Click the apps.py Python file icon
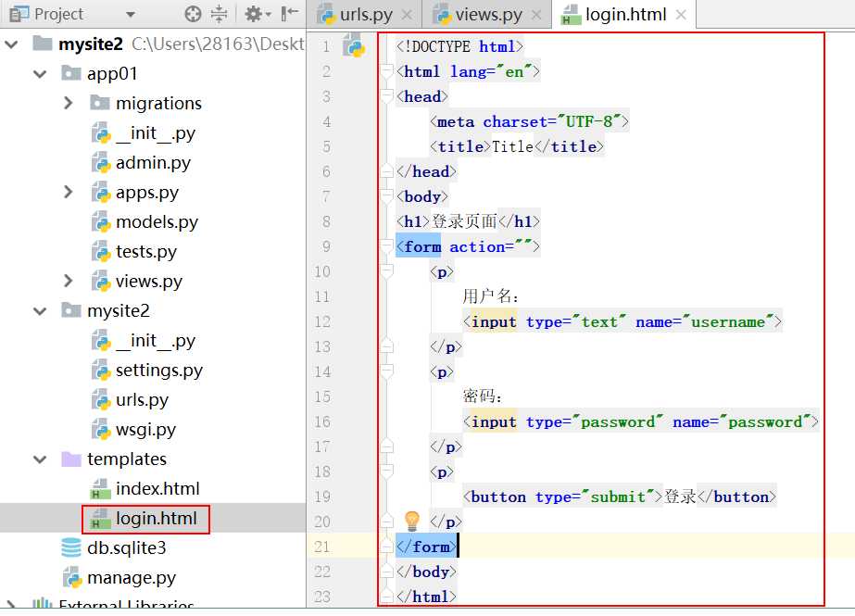This screenshot has width=855, height=616. point(101,192)
